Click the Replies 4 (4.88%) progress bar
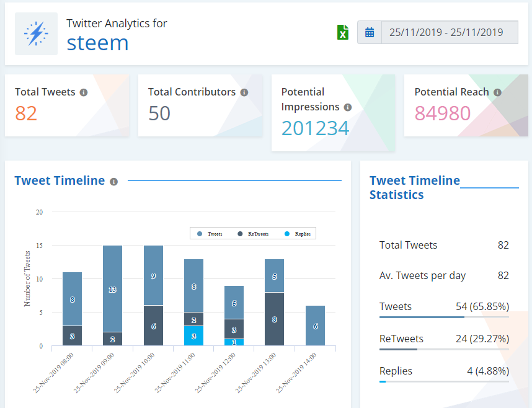Screen dimensions: 532x408 point(444,381)
